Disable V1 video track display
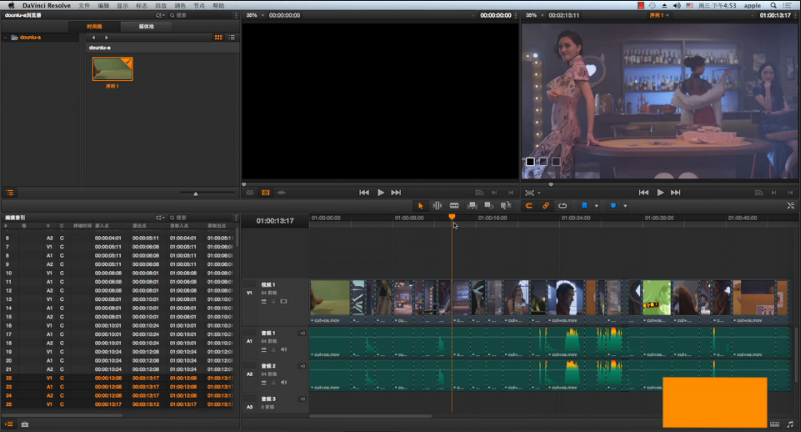The image size is (801, 432). pyautogui.click(x=284, y=301)
